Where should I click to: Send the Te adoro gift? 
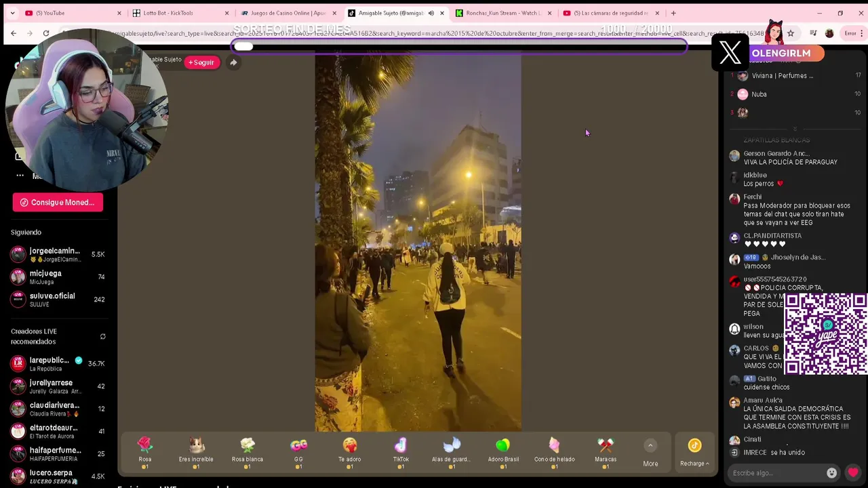(350, 452)
